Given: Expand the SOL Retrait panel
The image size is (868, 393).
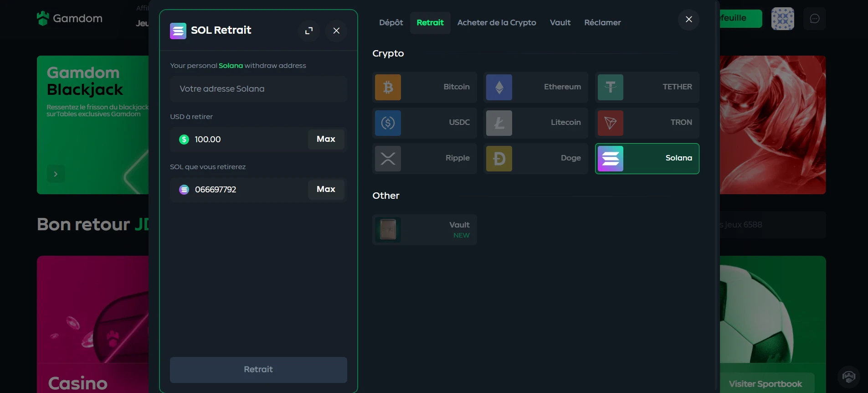Looking at the screenshot, I should pyautogui.click(x=309, y=31).
